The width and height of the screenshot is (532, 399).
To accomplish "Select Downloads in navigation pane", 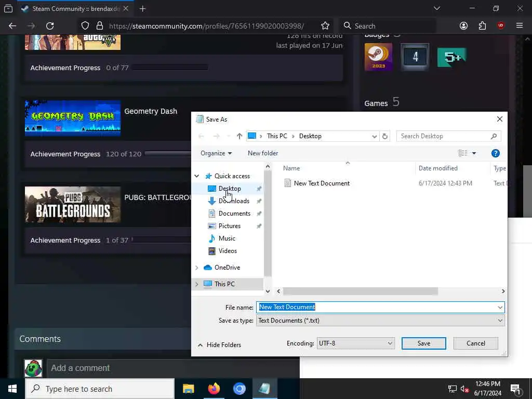I will [233, 201].
